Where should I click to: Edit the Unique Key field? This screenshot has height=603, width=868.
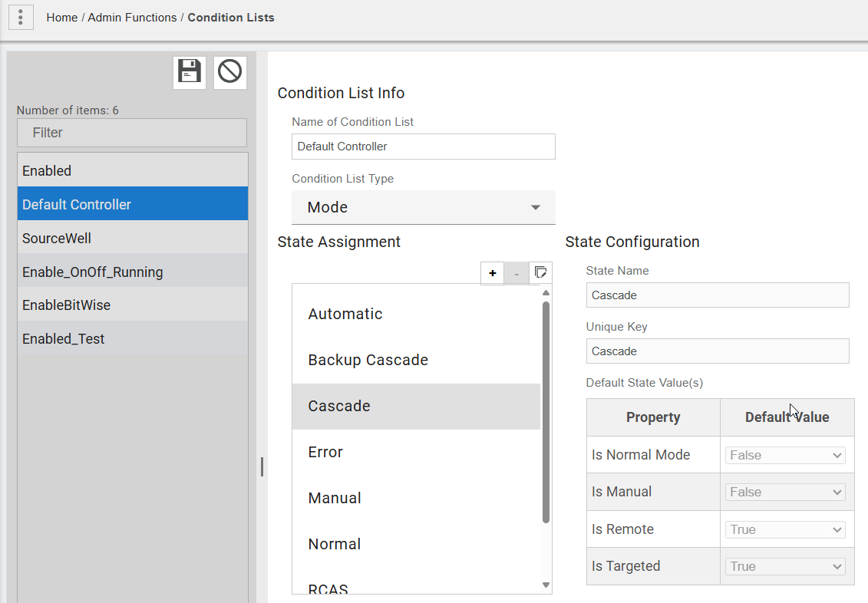click(x=718, y=351)
